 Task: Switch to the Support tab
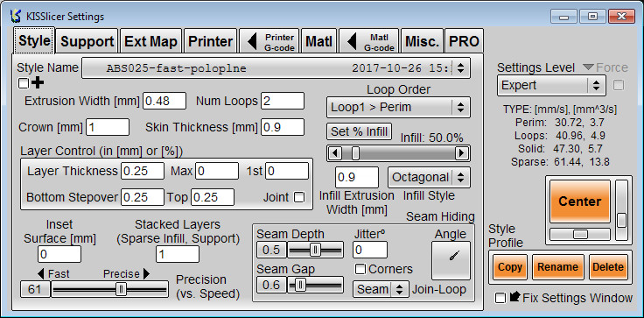[x=87, y=41]
